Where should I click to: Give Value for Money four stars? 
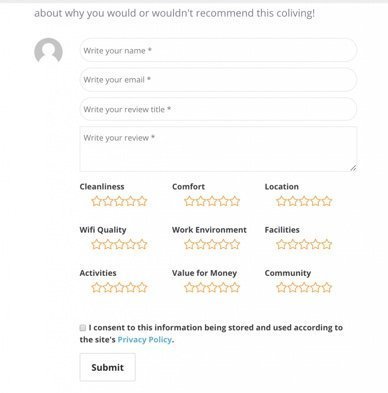click(224, 287)
